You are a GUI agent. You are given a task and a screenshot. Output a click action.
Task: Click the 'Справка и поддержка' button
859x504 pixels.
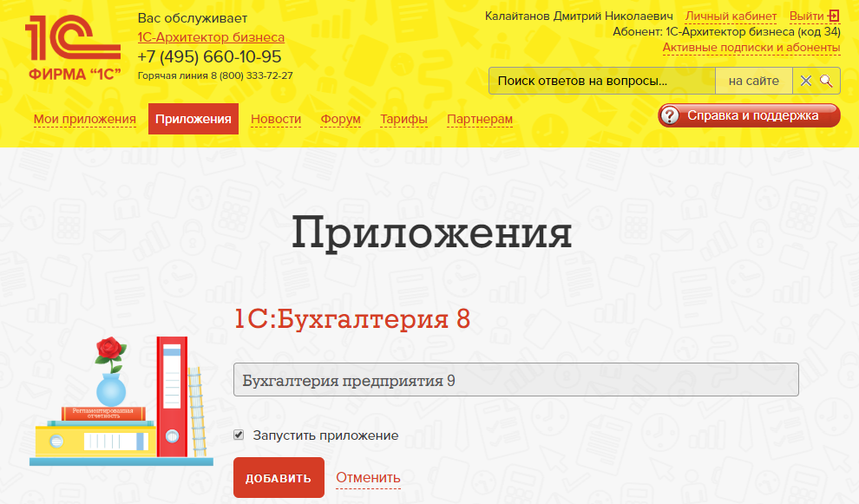click(x=749, y=115)
